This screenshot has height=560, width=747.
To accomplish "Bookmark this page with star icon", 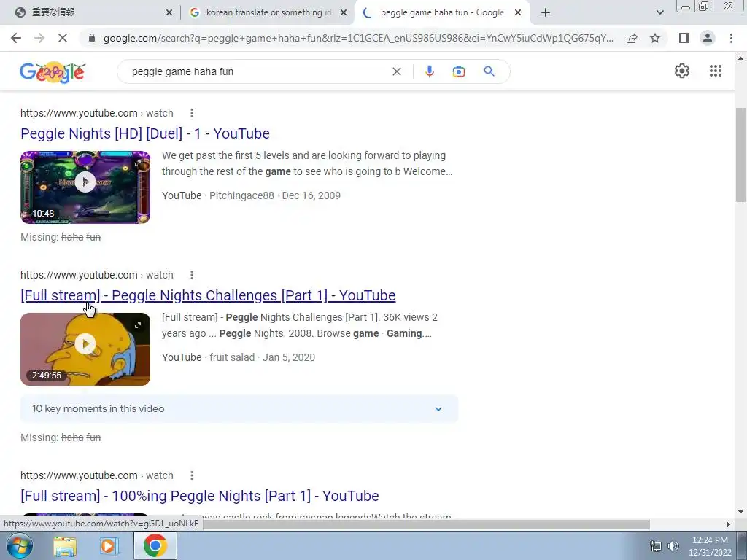I will [x=656, y=38].
